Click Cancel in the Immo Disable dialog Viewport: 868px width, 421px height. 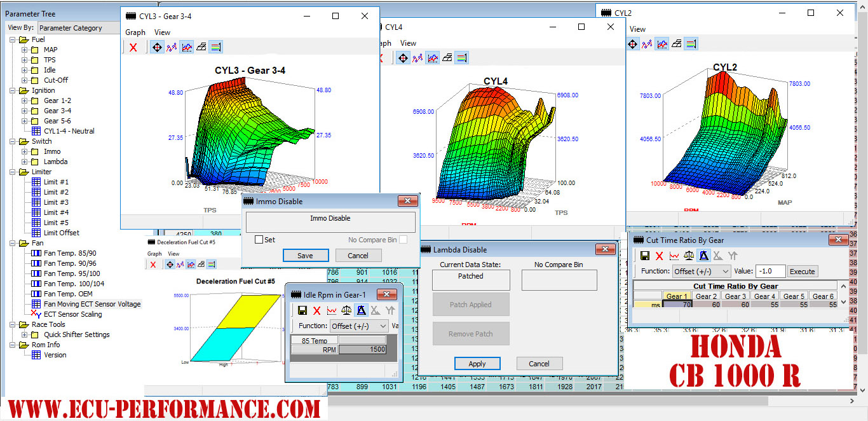[358, 256]
